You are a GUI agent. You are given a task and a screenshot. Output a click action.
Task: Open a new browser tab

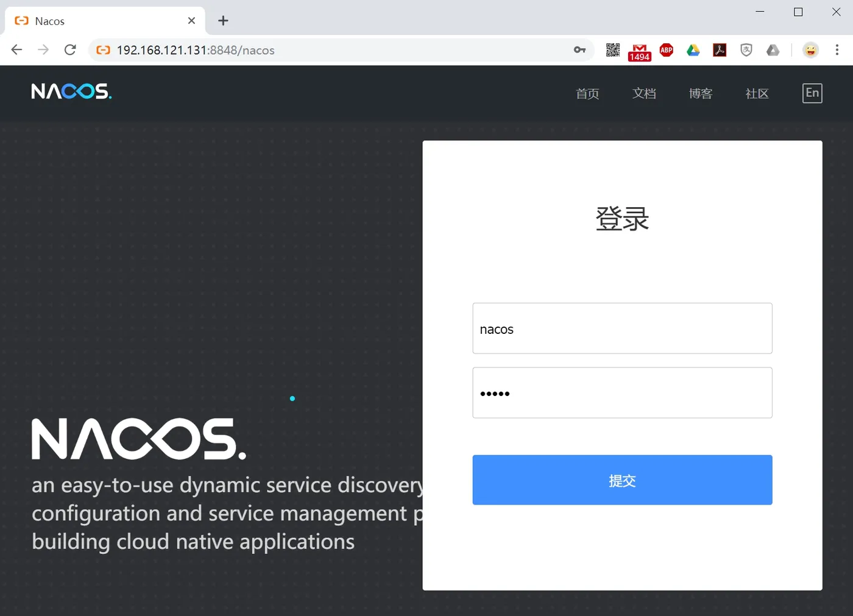pyautogui.click(x=223, y=21)
